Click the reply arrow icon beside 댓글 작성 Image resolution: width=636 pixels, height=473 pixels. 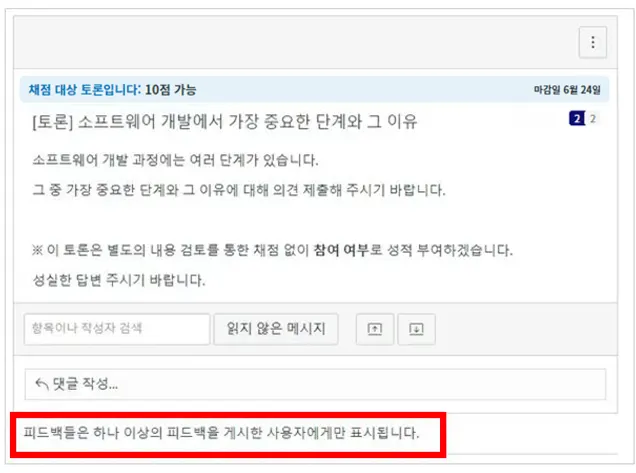tap(42, 383)
